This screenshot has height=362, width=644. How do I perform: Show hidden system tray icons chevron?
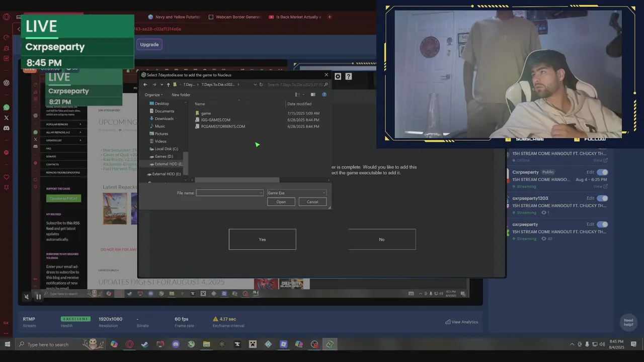point(572,344)
